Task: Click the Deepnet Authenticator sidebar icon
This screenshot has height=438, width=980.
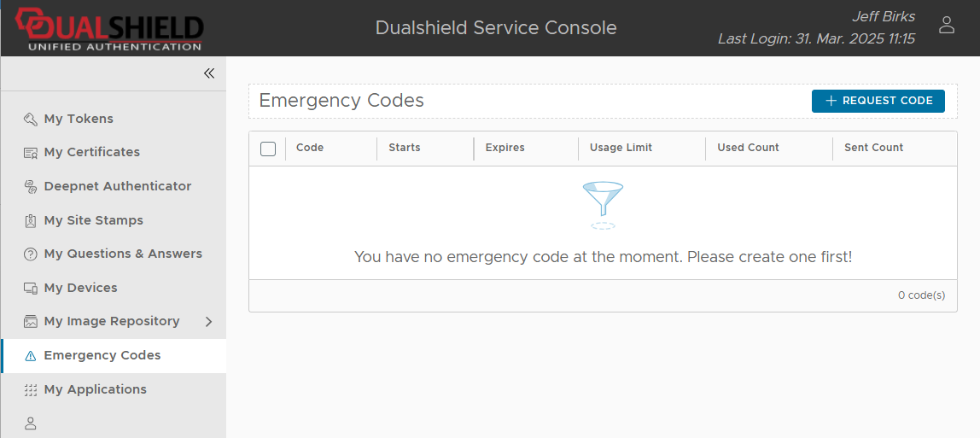Action: [31, 186]
